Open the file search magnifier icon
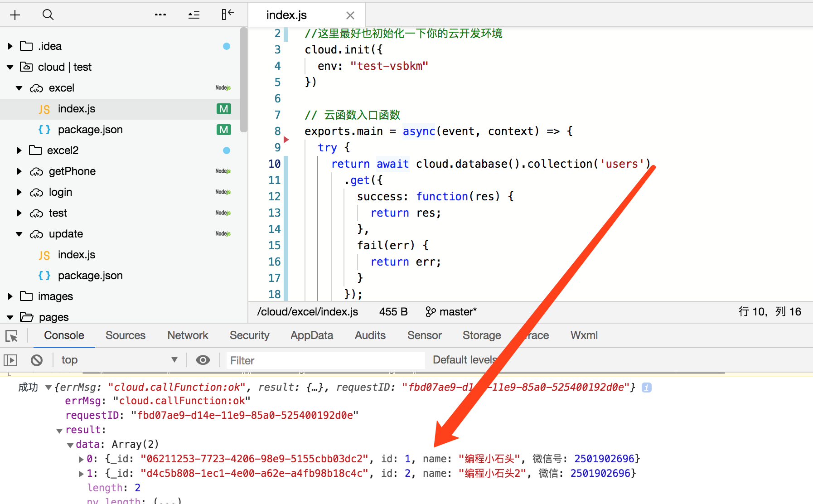The width and height of the screenshot is (813, 504). [x=48, y=15]
